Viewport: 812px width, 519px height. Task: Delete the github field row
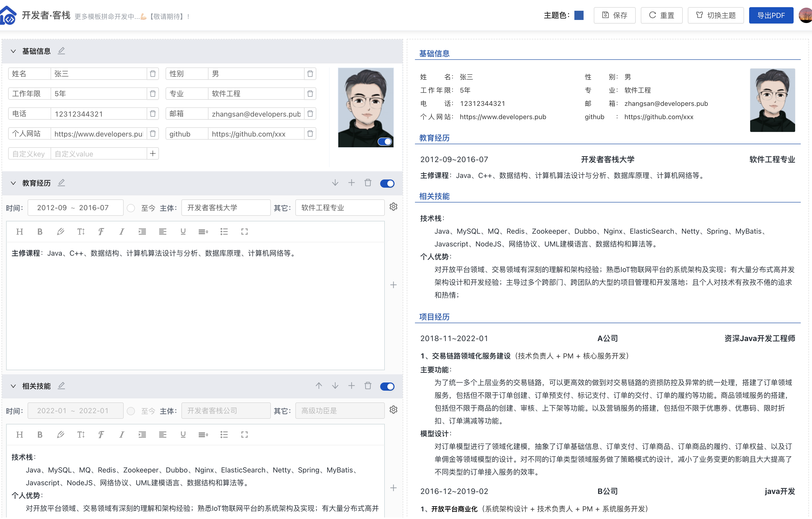coord(310,134)
